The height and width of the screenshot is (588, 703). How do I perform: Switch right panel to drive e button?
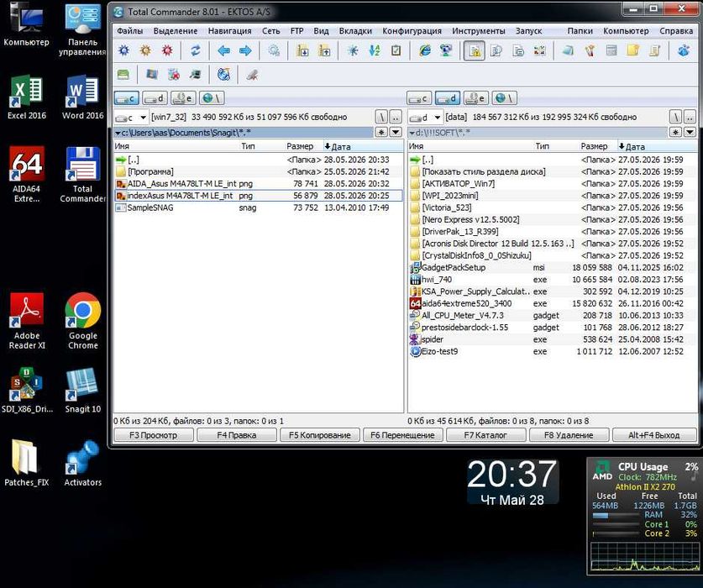[x=475, y=97]
